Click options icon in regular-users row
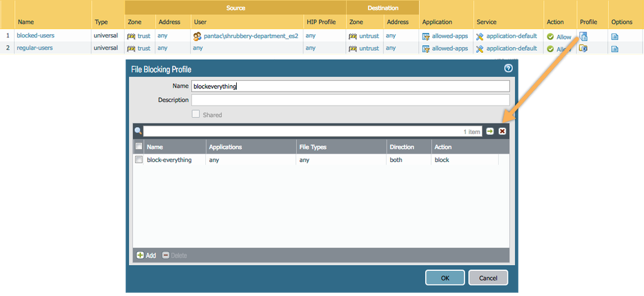The image size is (644, 296). point(614,48)
